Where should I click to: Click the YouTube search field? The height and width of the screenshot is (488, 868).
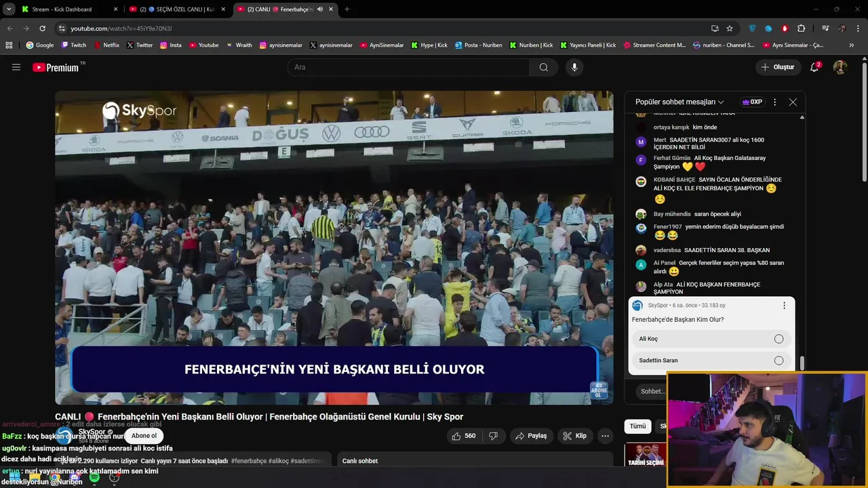point(408,67)
